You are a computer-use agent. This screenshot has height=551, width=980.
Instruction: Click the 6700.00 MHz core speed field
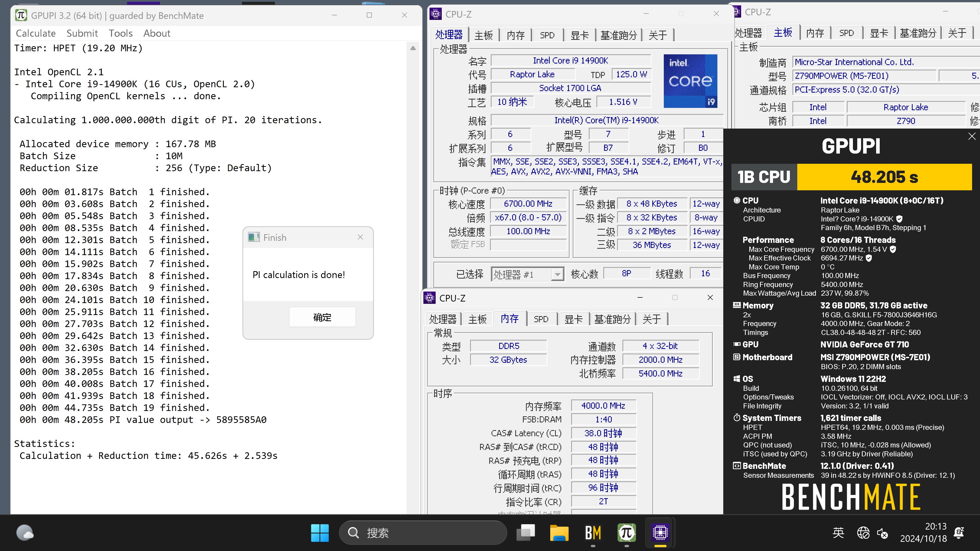(528, 204)
